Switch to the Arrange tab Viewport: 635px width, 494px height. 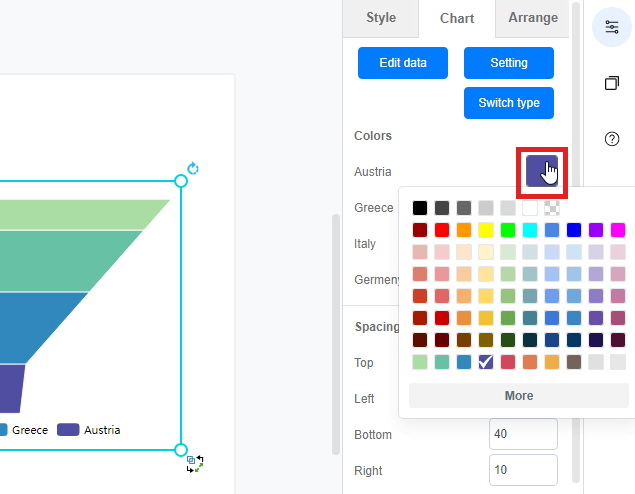533,18
